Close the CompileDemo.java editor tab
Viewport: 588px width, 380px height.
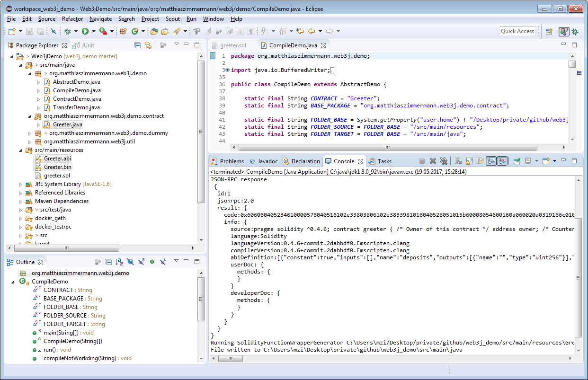pyautogui.click(x=323, y=45)
